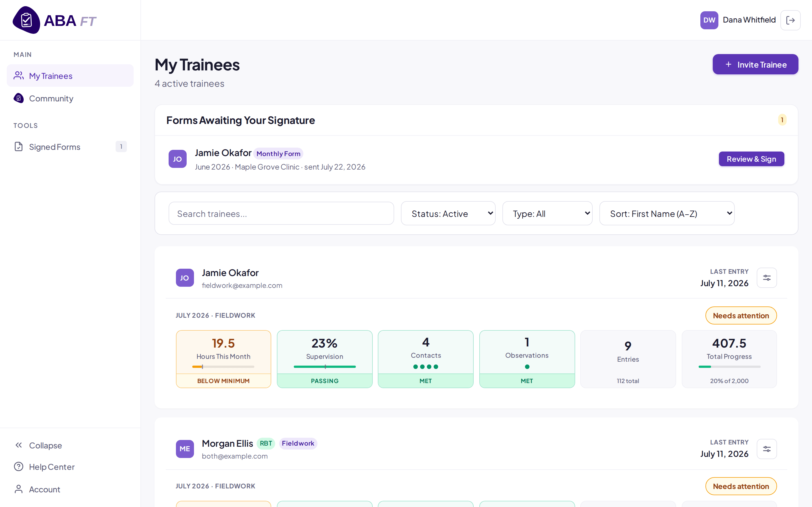Open the Type: All dropdown

click(547, 213)
